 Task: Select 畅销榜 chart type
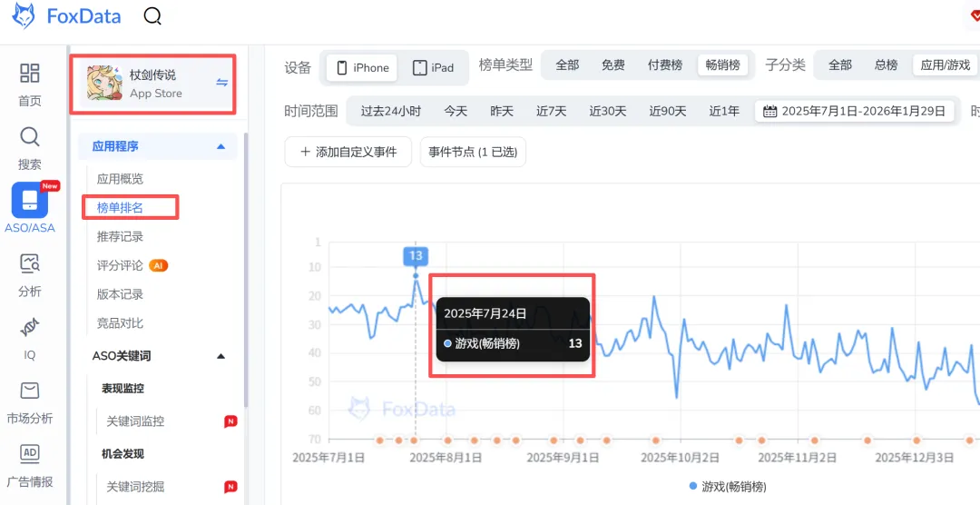(723, 65)
